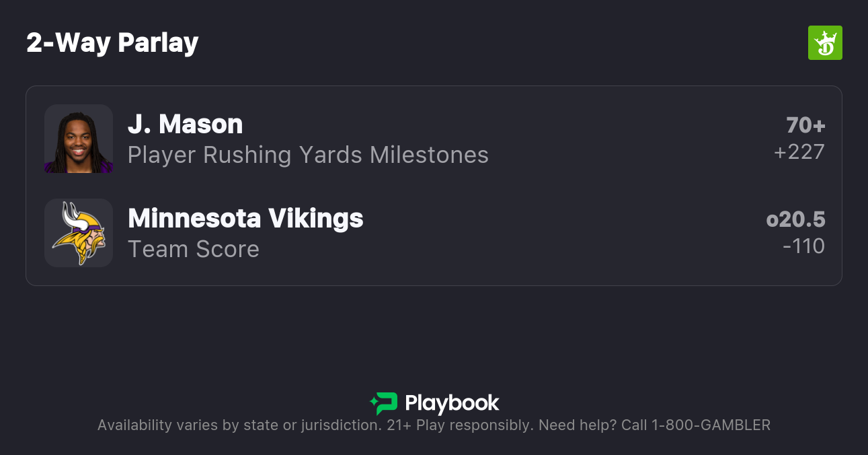Screen dimensions: 868x455
Task: Click the Availability varies by state notice
Action: click(x=239, y=425)
